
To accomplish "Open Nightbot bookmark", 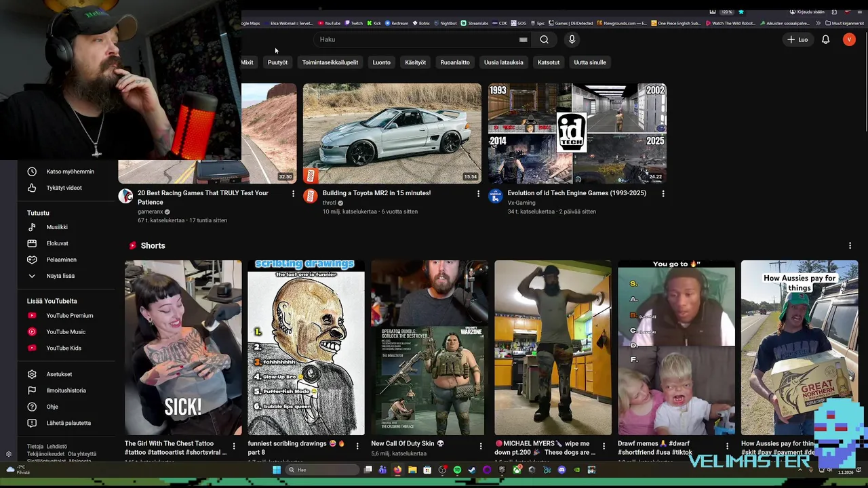I will click(x=445, y=23).
